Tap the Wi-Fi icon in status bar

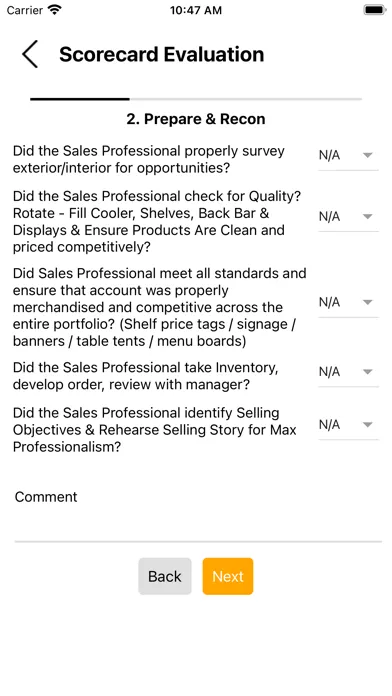click(55, 10)
